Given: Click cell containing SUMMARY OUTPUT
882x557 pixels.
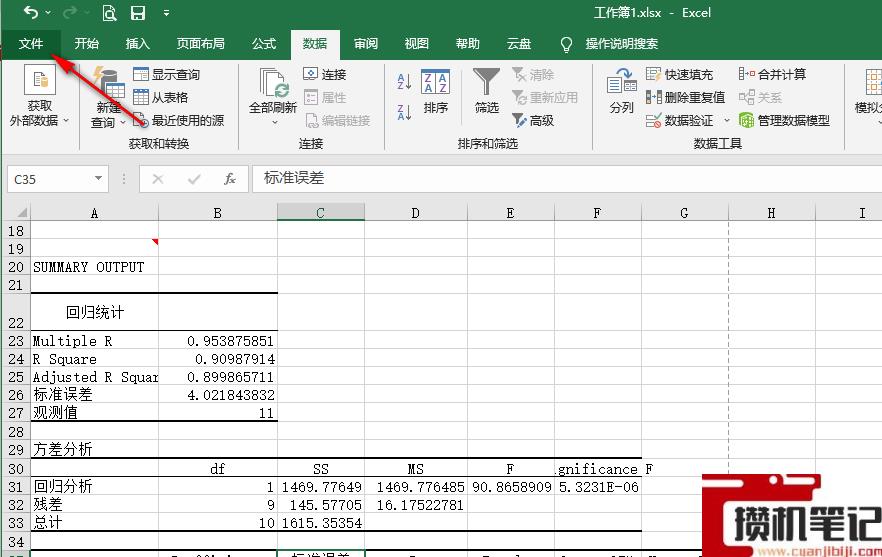Looking at the screenshot, I should (94, 267).
